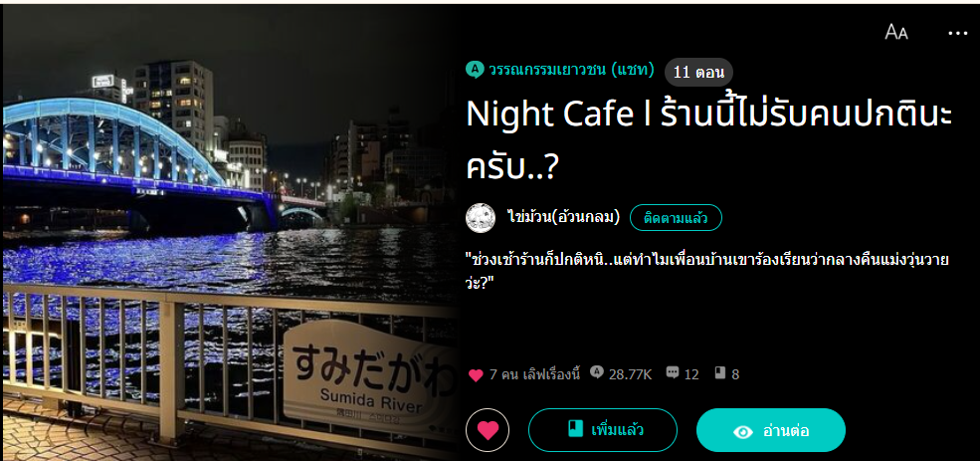The image size is (980, 461).
Task: Toggle the round heart love button
Action: click(488, 430)
